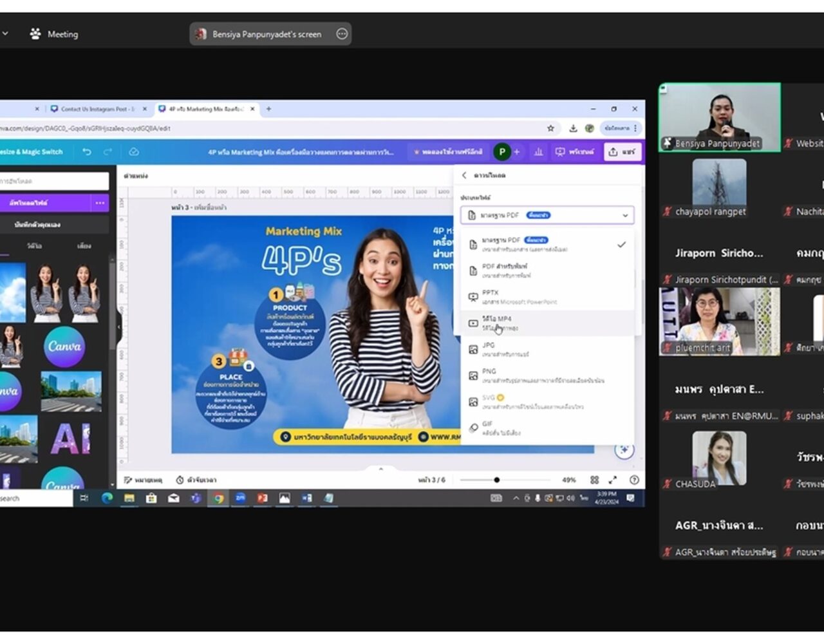This screenshot has height=644, width=824.
Task: Open Zoom app in the taskbar
Action: point(240,498)
